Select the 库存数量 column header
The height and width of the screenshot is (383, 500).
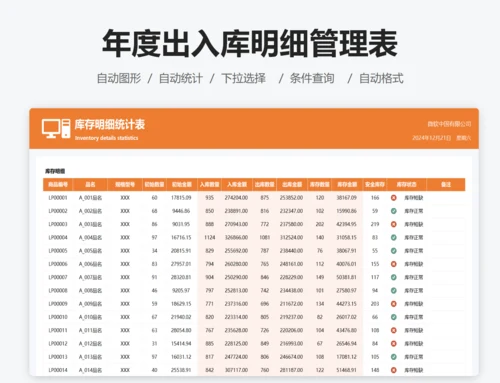point(320,184)
